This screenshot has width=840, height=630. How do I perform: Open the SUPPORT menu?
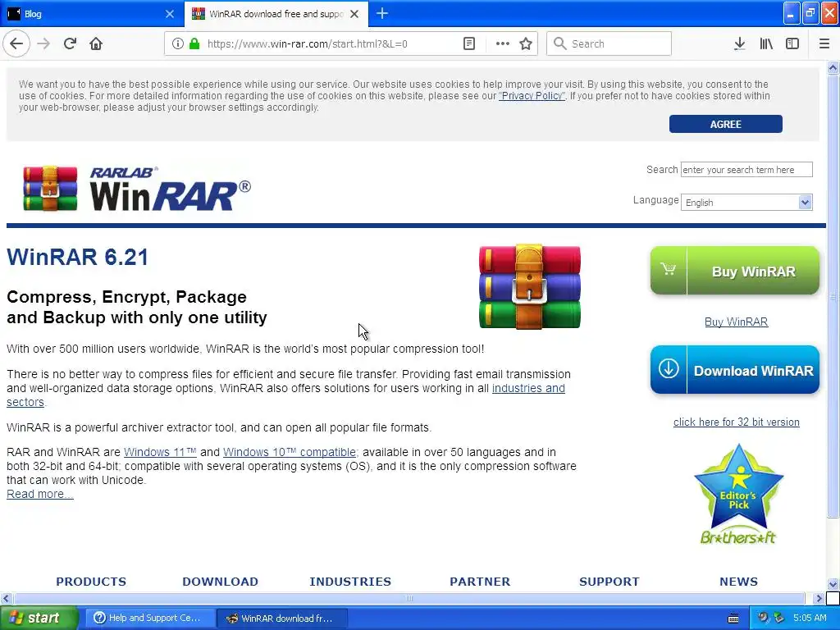point(609,582)
